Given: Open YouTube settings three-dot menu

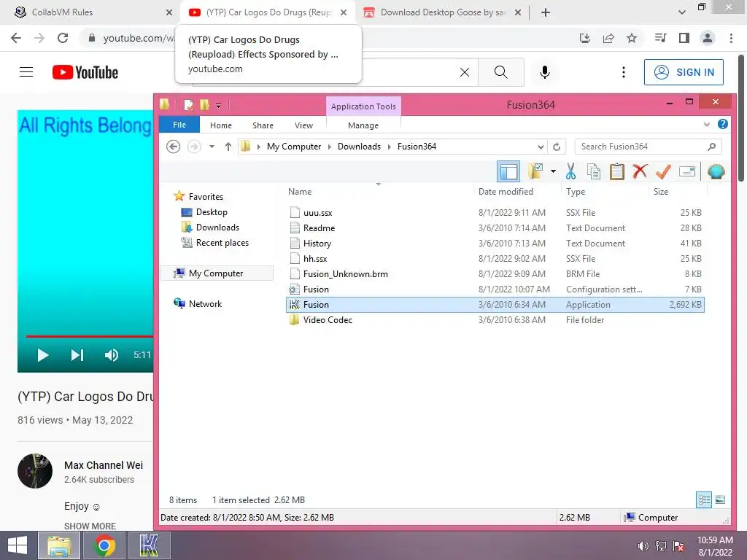Looking at the screenshot, I should (623, 72).
